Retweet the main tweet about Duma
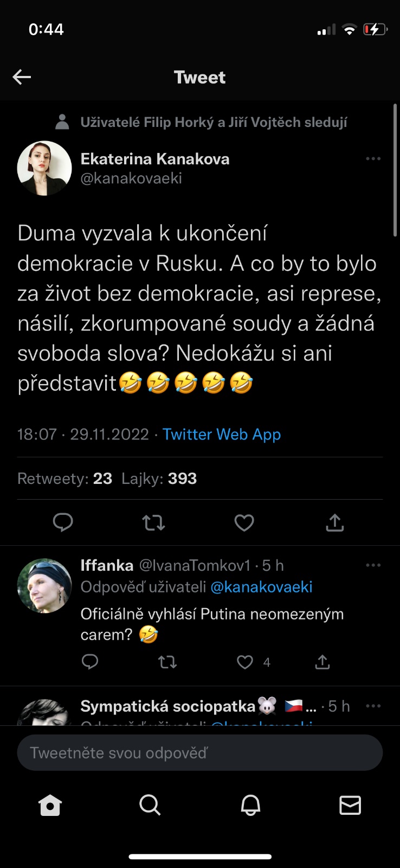This screenshot has width=400, height=868. point(153,522)
